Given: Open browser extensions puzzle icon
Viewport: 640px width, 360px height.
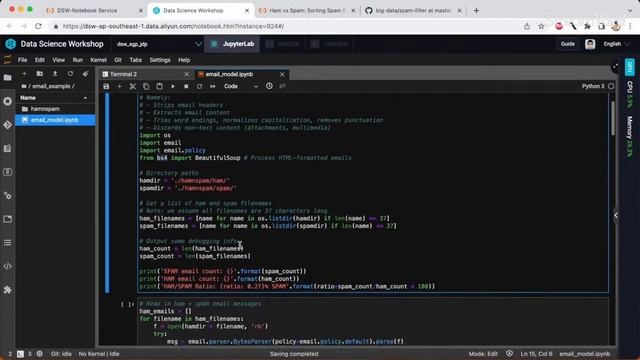Looking at the screenshot, I should (x=587, y=27).
